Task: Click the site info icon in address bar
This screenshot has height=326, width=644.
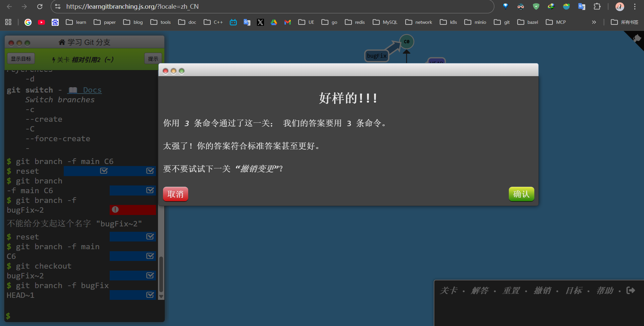Action: [x=58, y=6]
